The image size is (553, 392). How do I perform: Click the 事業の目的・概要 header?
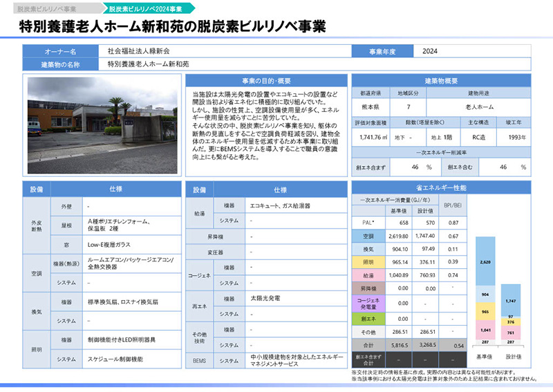pos(266,81)
